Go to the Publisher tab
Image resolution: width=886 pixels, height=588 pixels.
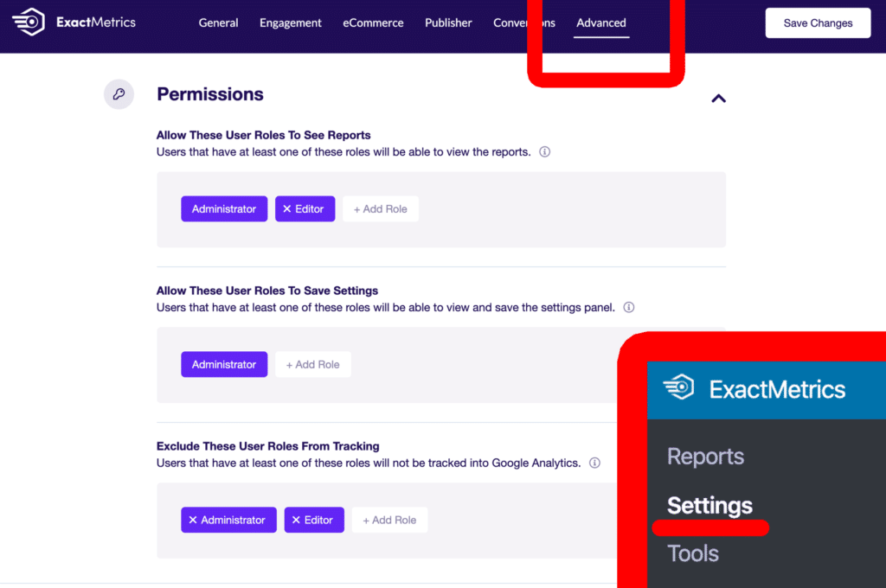coord(448,22)
